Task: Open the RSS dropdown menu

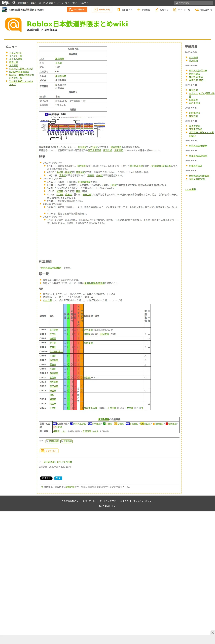Action: tap(74, 3)
